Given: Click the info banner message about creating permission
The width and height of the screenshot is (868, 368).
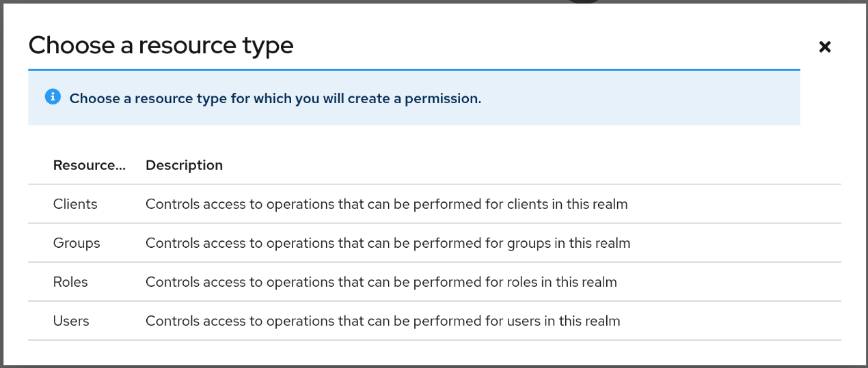Looking at the screenshot, I should [275, 98].
